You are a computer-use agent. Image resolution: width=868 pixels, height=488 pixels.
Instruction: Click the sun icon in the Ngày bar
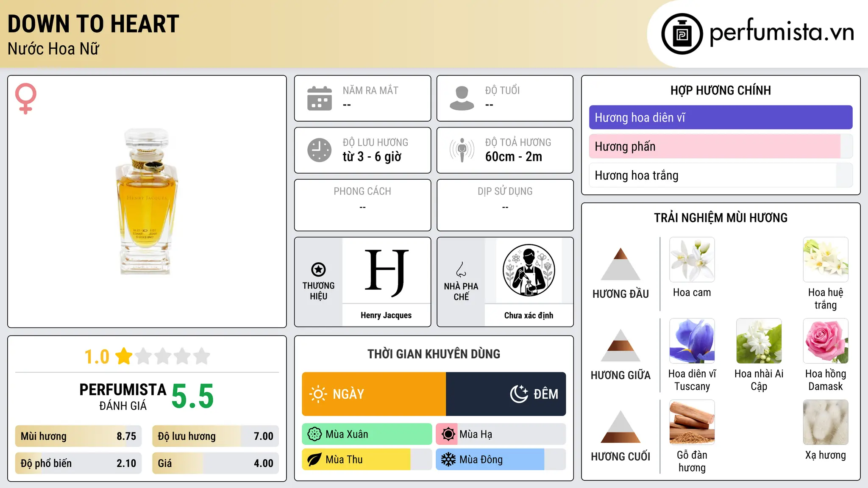click(318, 394)
